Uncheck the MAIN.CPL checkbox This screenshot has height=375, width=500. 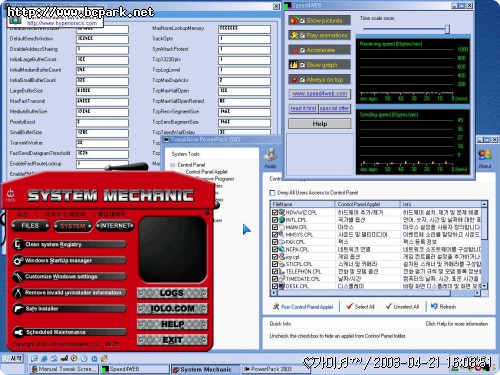tap(275, 227)
